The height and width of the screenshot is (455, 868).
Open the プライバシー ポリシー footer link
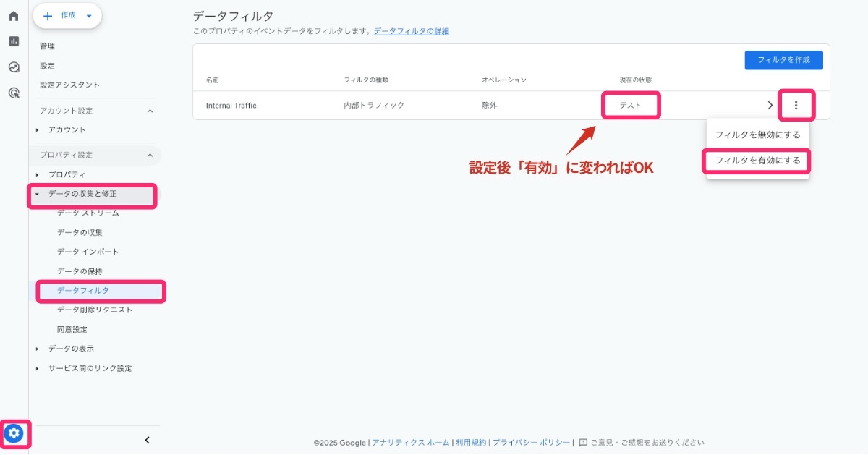pos(530,442)
